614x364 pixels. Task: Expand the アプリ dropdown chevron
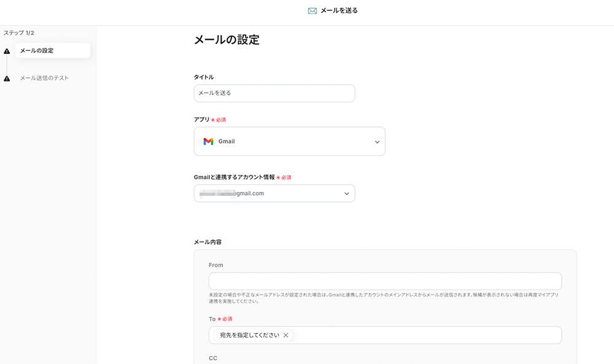[377, 142]
